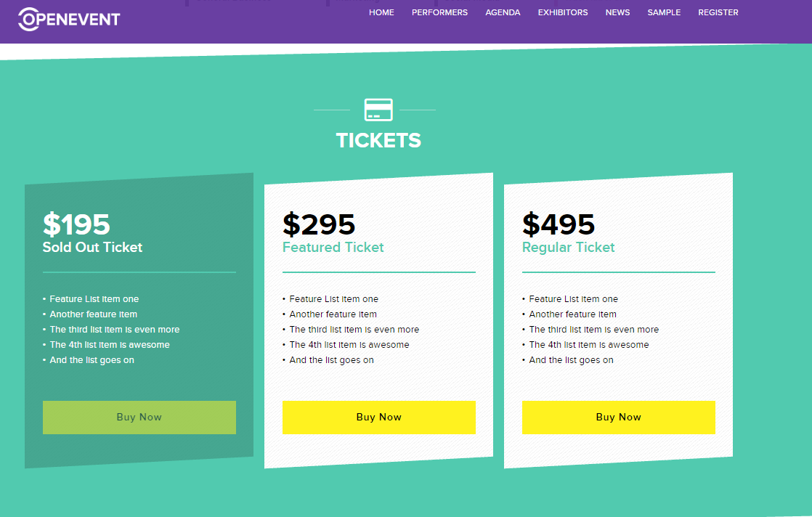
Task: Open the HOME nav link
Action: click(381, 12)
